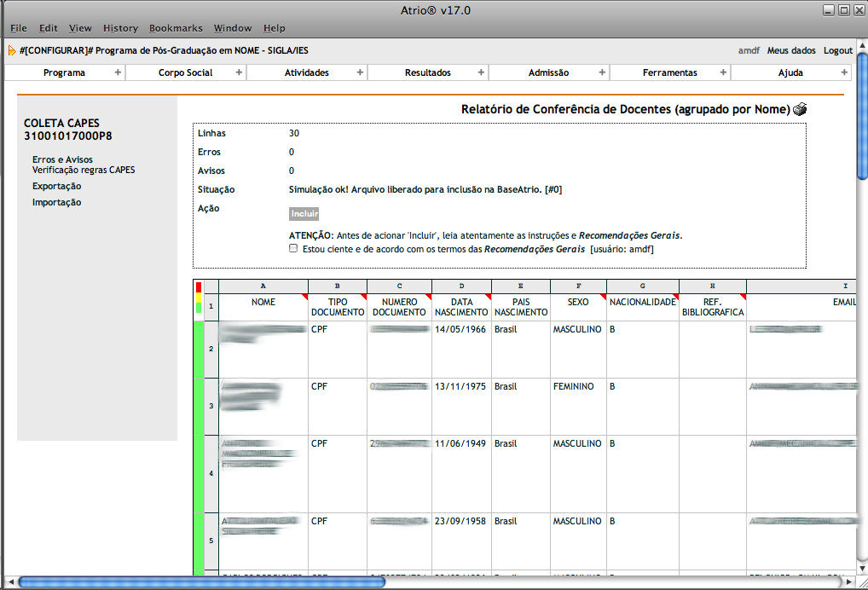Viewport: 868px width, 590px height.
Task: Click the red comment marker on NOME header
Action: point(304,297)
